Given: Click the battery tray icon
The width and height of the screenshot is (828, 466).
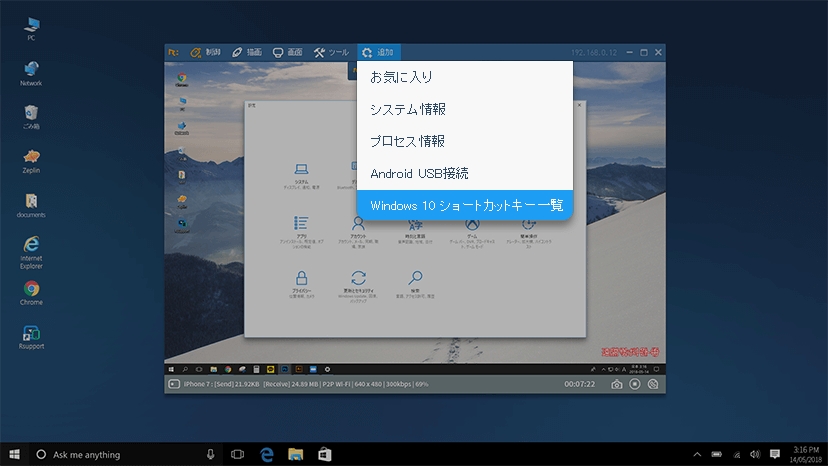Looking at the screenshot, I should 717,454.
